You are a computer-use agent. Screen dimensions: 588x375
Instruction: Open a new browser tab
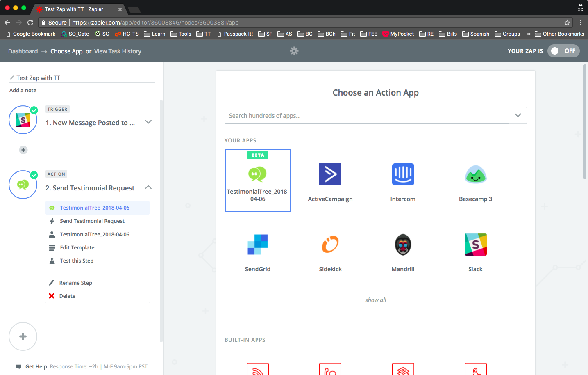tap(134, 9)
